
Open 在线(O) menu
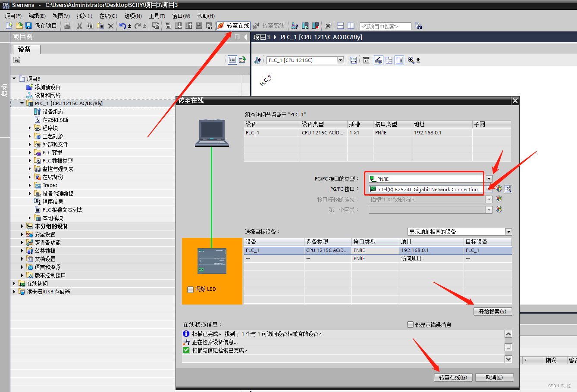click(x=108, y=16)
